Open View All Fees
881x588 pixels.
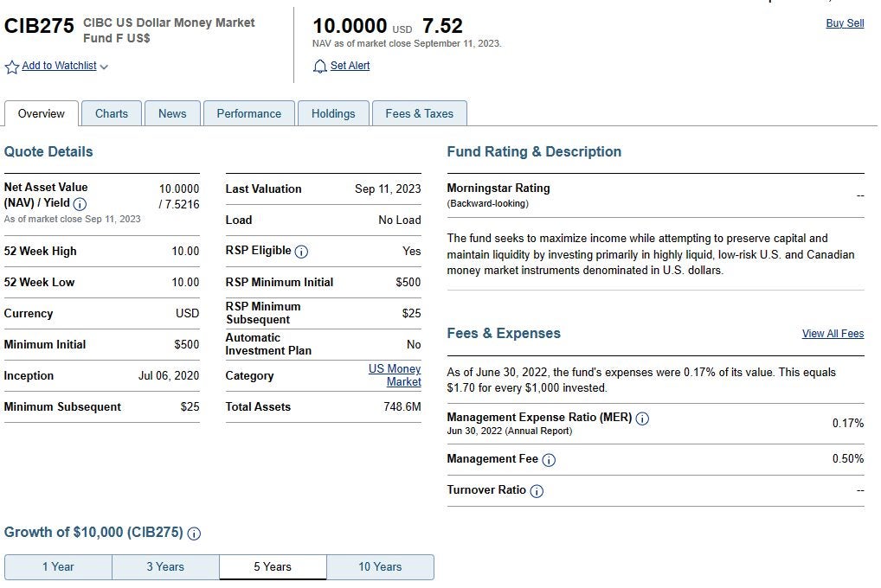click(832, 333)
